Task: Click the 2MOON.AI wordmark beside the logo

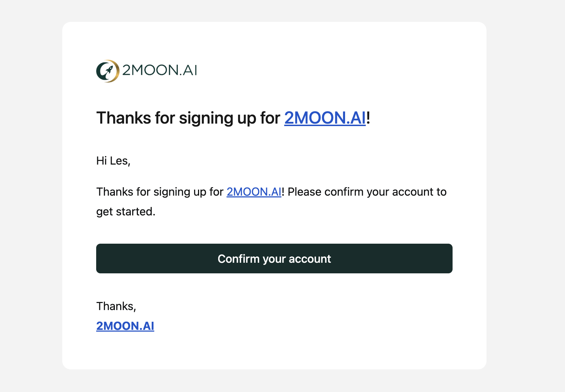Action: pyautogui.click(x=159, y=70)
